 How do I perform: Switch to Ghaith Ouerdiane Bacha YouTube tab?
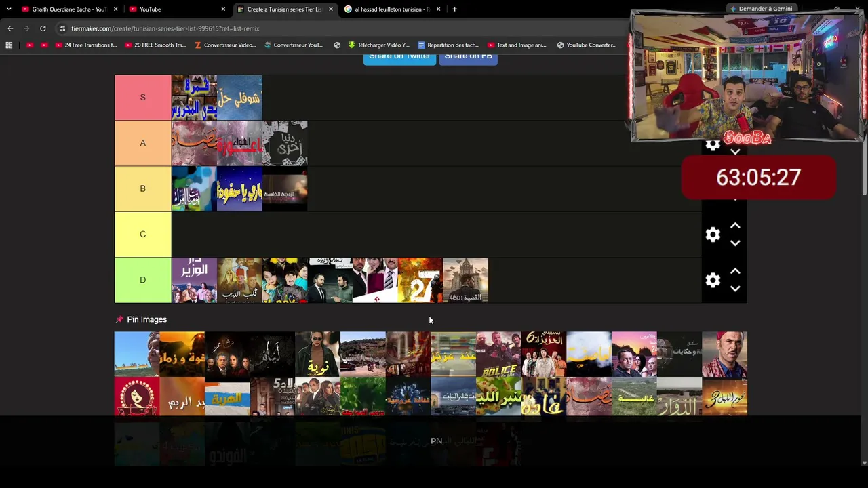click(x=70, y=9)
